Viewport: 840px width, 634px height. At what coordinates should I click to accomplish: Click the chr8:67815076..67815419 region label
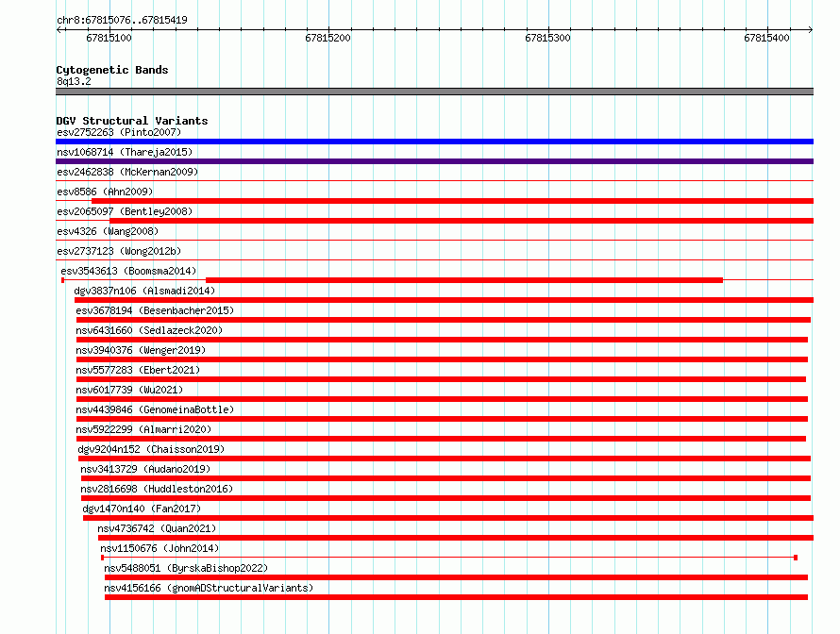pos(122,20)
